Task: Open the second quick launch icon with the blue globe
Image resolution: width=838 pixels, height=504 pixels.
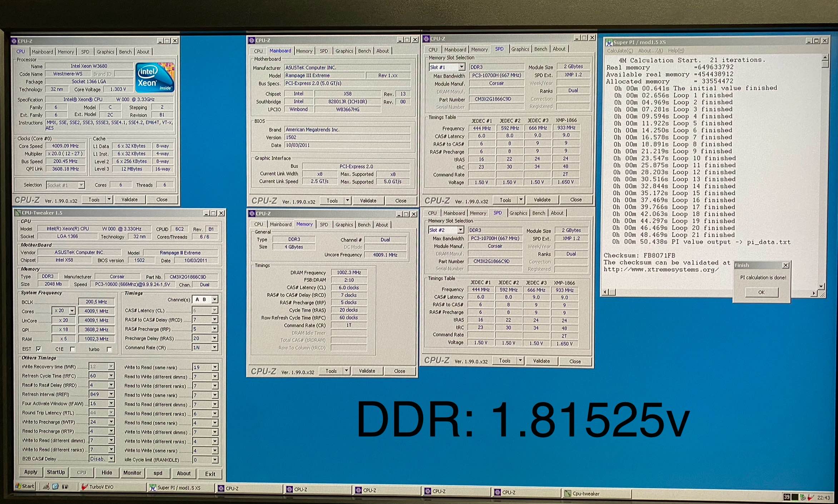Action: [x=55, y=486]
